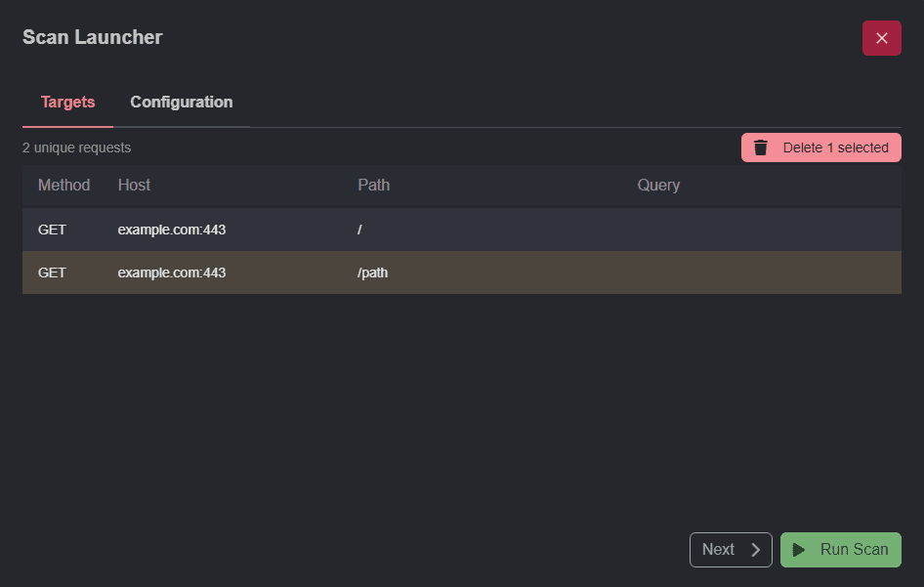
Task: Go forward using the Next label
Action: (x=718, y=550)
